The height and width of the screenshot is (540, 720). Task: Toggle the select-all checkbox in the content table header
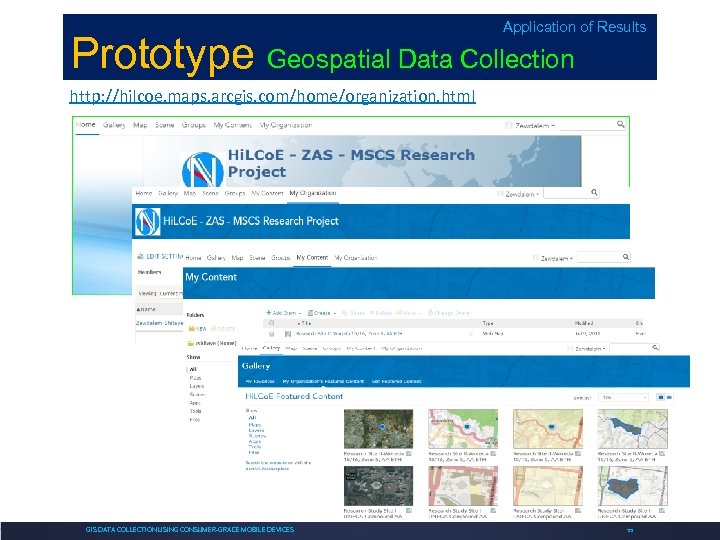271,323
